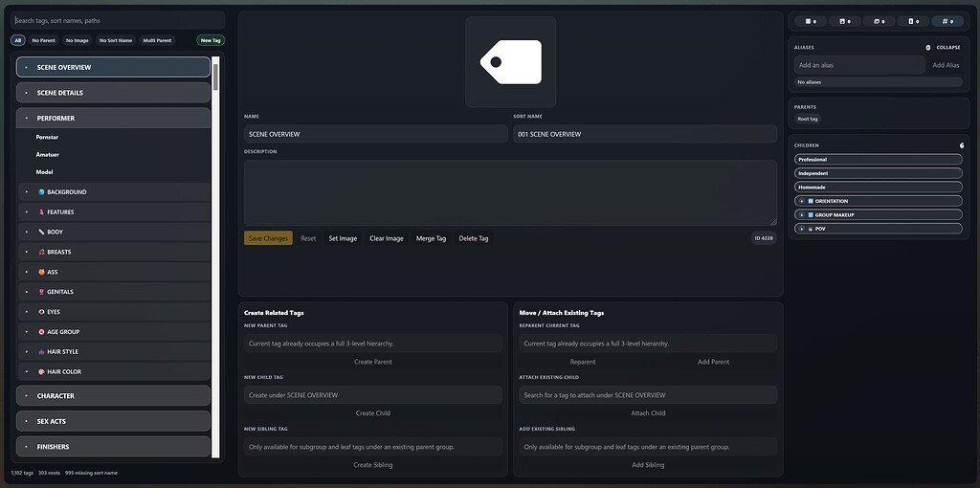Image resolution: width=980 pixels, height=488 pixels.
Task: Expand the SCENE DETAILS group arrow
Action: click(x=26, y=93)
